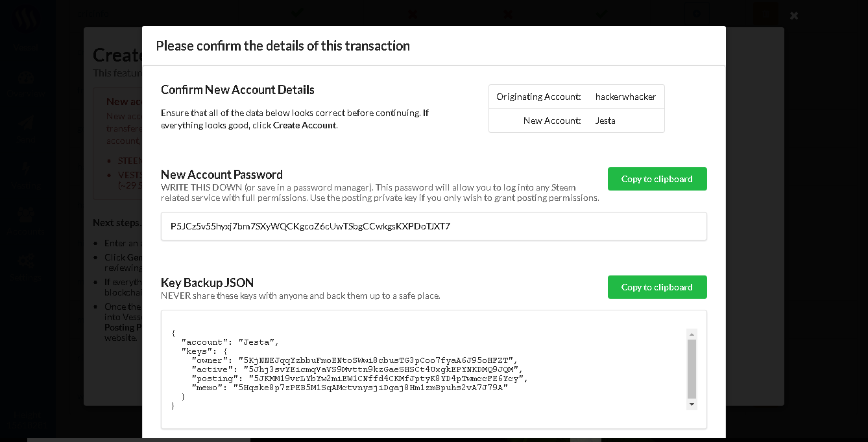The width and height of the screenshot is (868, 442).
Task: Click the New Account Password heading
Action: tap(222, 174)
